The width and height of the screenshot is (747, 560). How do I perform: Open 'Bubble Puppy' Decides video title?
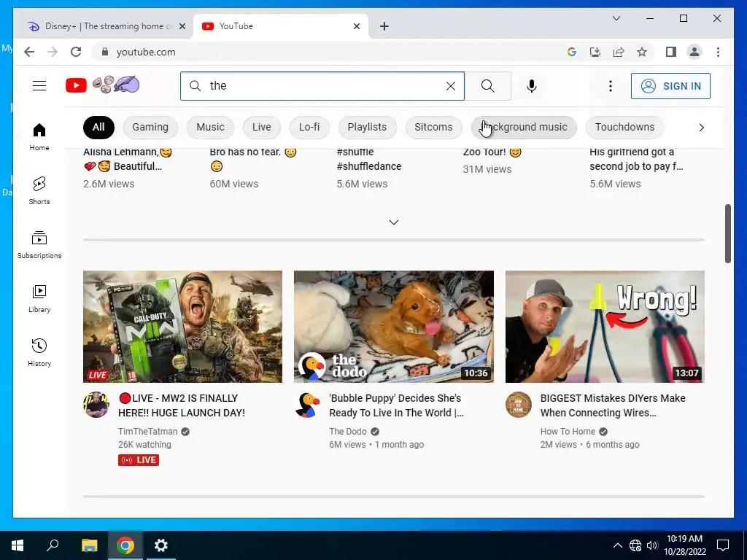coord(396,405)
